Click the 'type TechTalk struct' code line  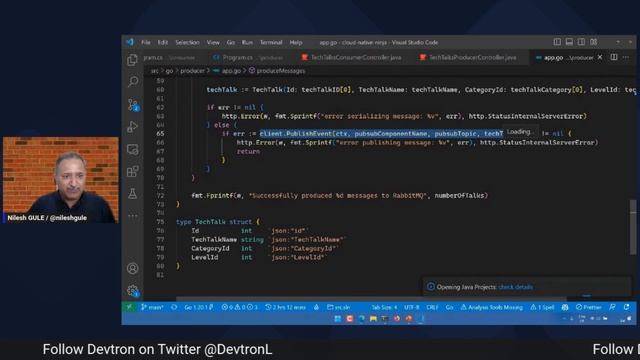tap(218, 222)
